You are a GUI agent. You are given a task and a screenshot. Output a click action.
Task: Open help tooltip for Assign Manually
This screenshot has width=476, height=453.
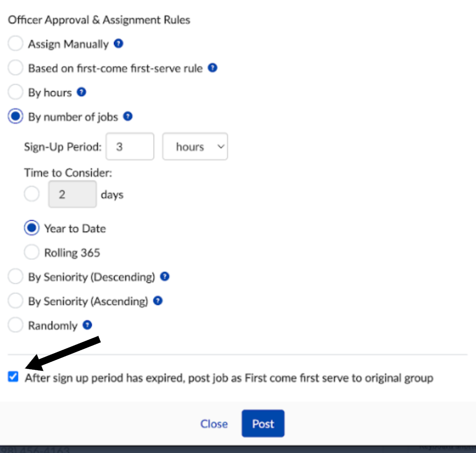(118, 44)
